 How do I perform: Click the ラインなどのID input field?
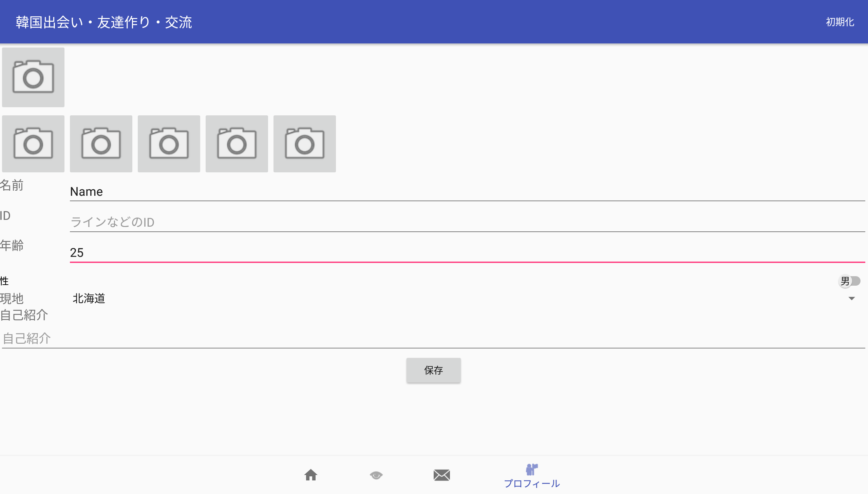[467, 222]
